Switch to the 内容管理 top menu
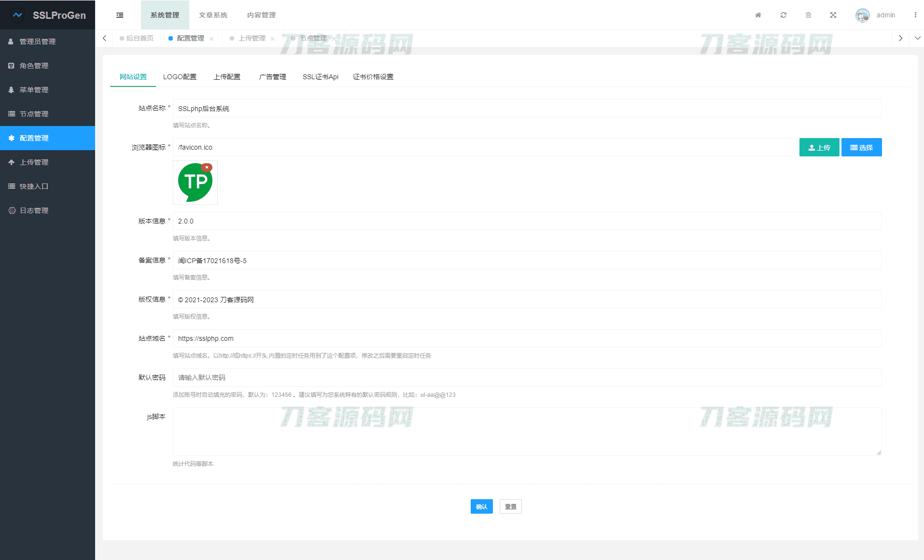The width and height of the screenshot is (924, 560). 261,15
